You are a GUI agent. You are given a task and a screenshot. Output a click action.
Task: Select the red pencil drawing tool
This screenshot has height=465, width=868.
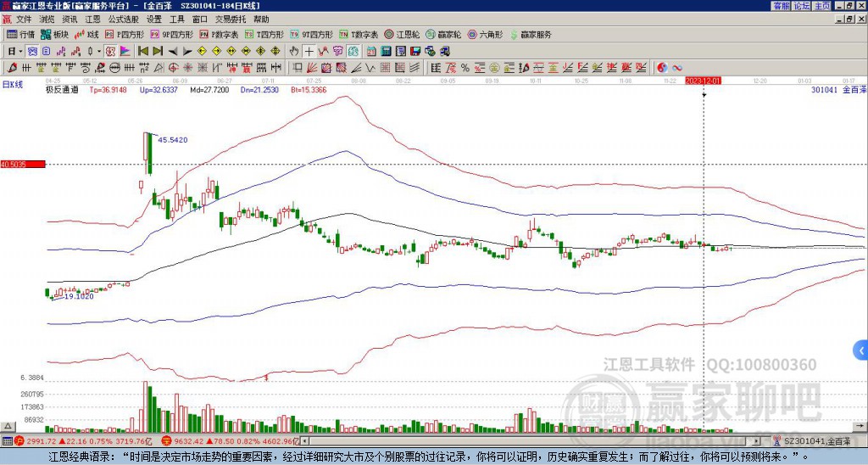[12, 68]
